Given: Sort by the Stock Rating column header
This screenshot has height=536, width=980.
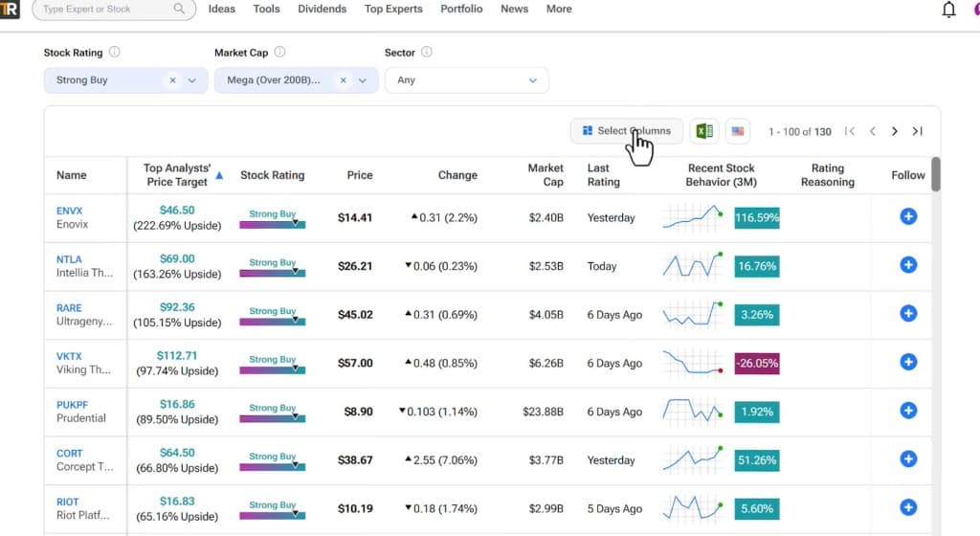Looking at the screenshot, I should coord(273,175).
